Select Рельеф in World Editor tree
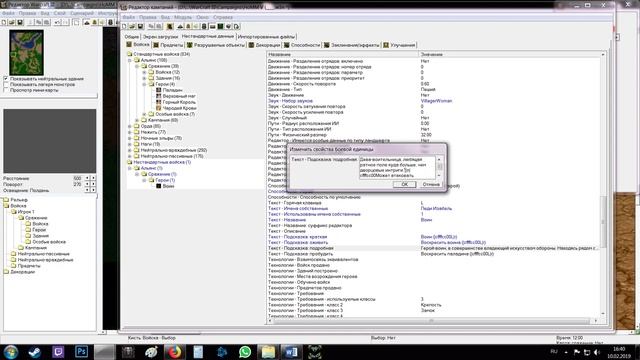Image resolution: width=640 pixels, height=360 pixels. tap(19, 200)
